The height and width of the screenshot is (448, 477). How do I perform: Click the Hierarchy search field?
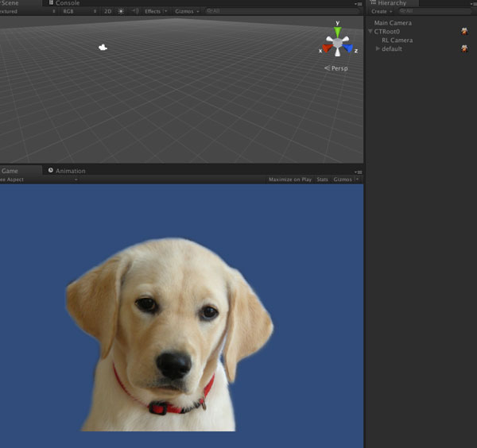tap(434, 11)
